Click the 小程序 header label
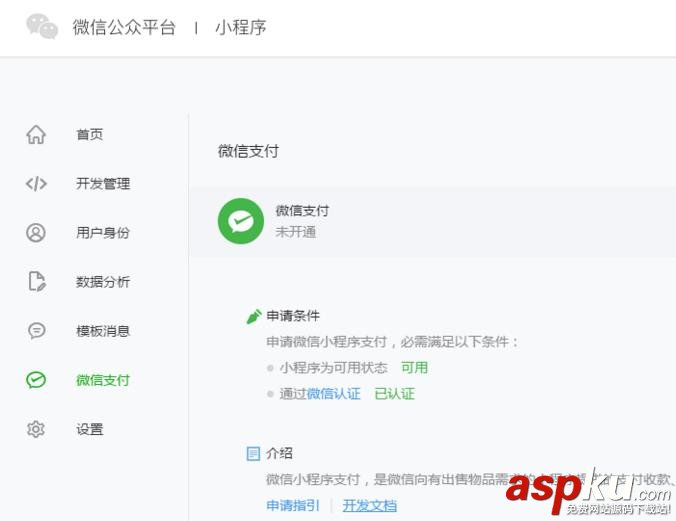The height and width of the screenshot is (521, 676). coord(241,27)
